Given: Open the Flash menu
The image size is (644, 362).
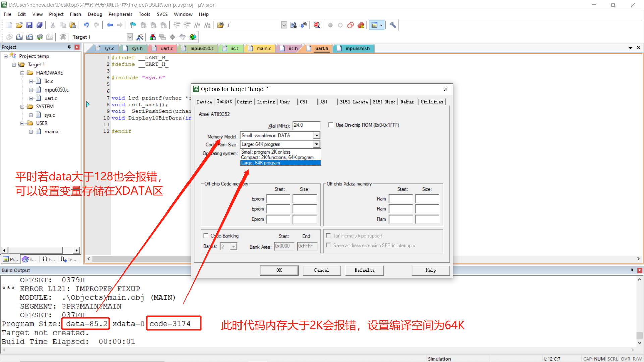Looking at the screenshot, I should [75, 14].
